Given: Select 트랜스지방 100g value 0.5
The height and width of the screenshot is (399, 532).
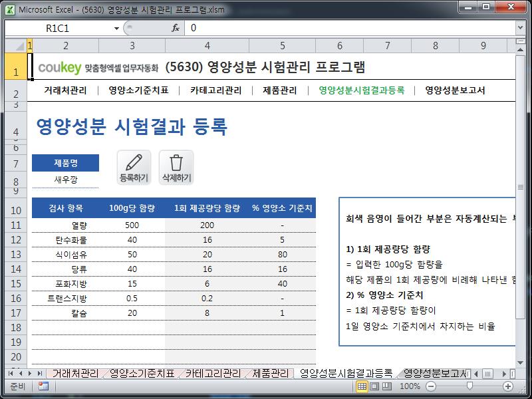Looking at the screenshot, I should coord(132,298).
